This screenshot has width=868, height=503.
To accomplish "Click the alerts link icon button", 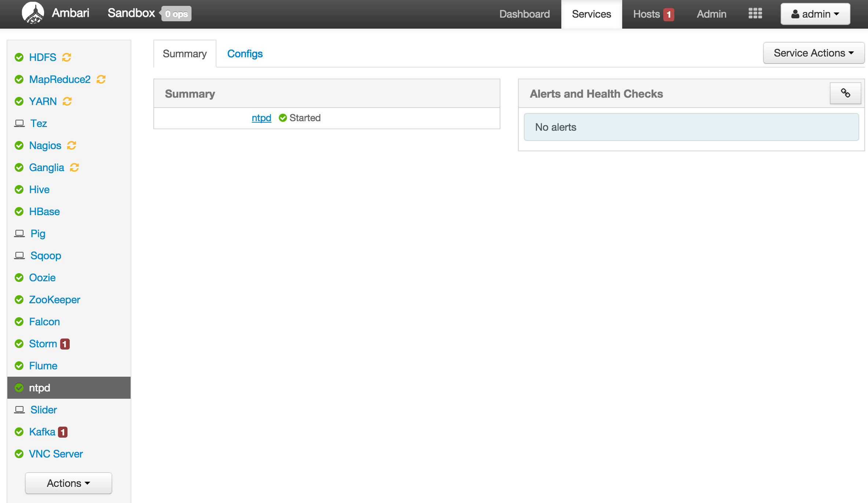I will click(845, 93).
